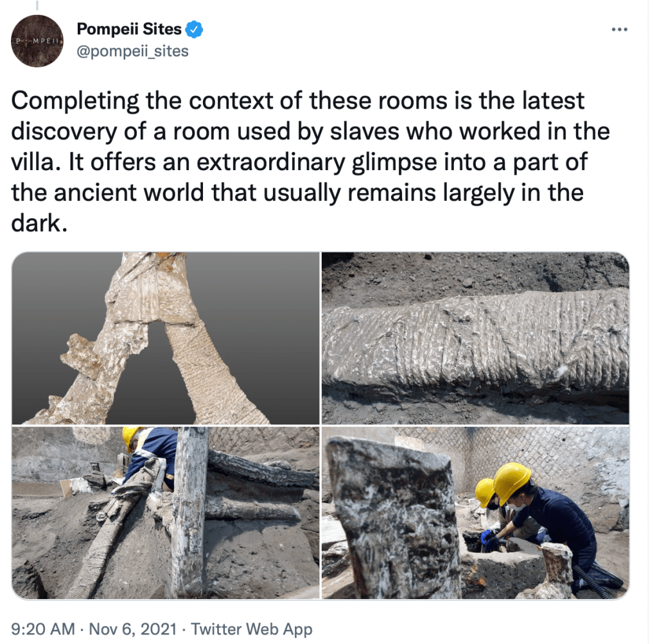Visit the @pompeii_sites handle link
The height and width of the screenshot is (644, 657).
coord(132,51)
